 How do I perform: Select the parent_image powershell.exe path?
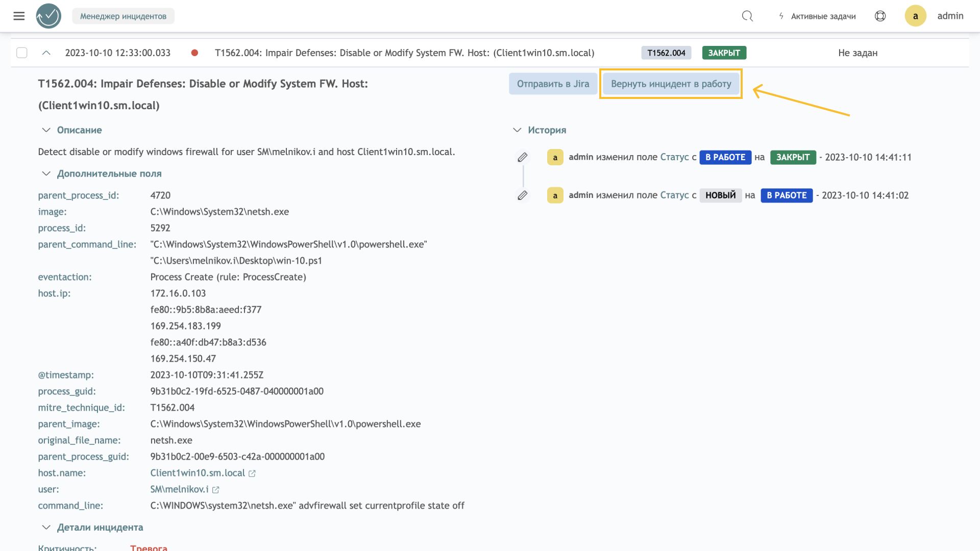(285, 424)
